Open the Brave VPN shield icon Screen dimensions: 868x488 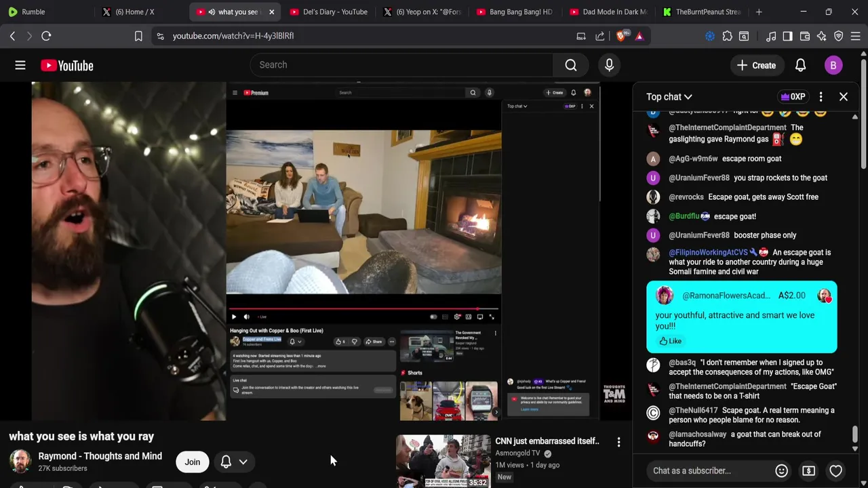pos(839,36)
